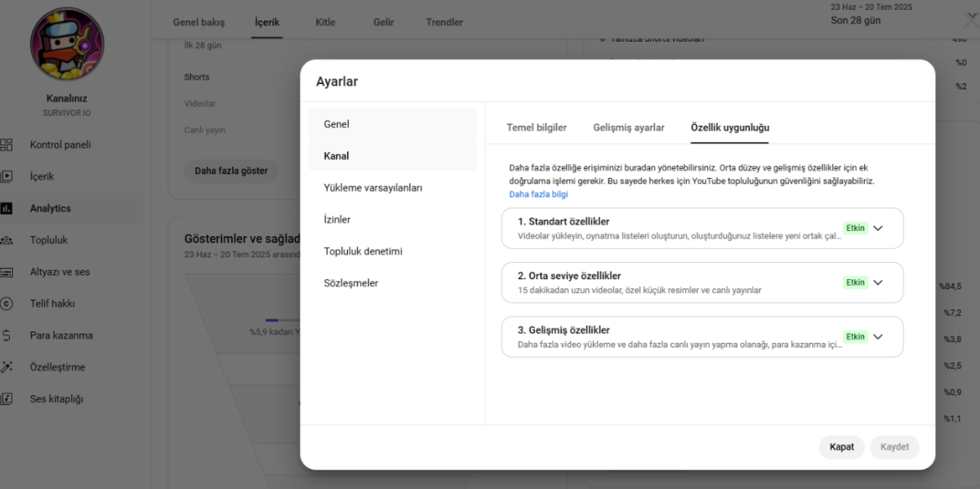Click the Para kazanma dollar icon
Image resolution: width=980 pixels, height=489 pixels.
tap(7, 336)
